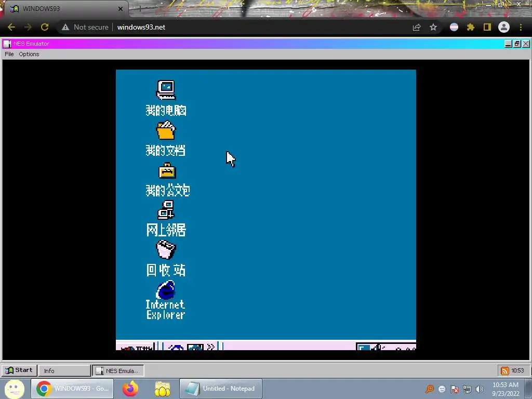Image resolution: width=532 pixels, height=399 pixels.
Task: Click the Windows93 Start button
Action: click(x=19, y=370)
